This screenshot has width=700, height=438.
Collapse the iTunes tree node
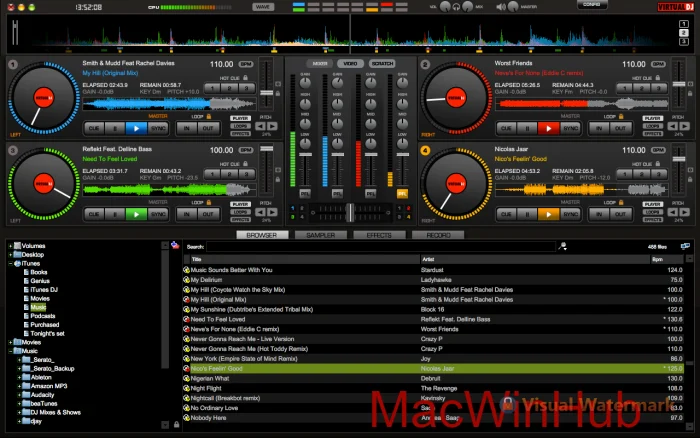10,263
